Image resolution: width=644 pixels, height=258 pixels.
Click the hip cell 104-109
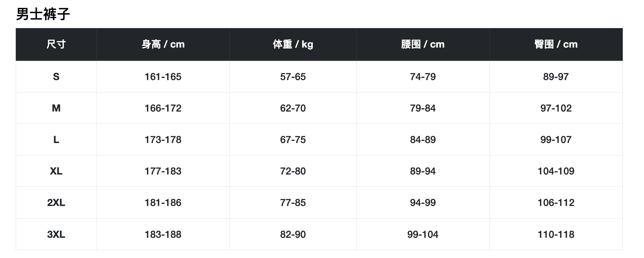pos(556,171)
